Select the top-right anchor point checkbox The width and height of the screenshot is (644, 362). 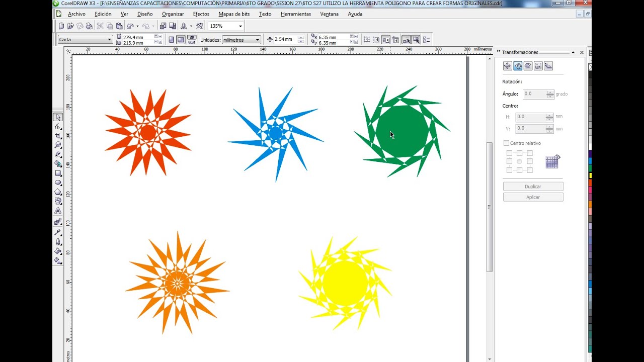click(530, 153)
